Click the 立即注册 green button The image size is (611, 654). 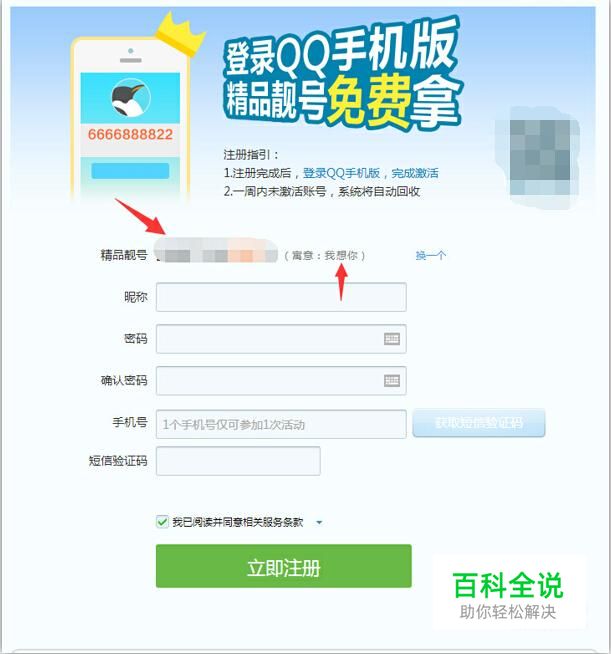284,566
